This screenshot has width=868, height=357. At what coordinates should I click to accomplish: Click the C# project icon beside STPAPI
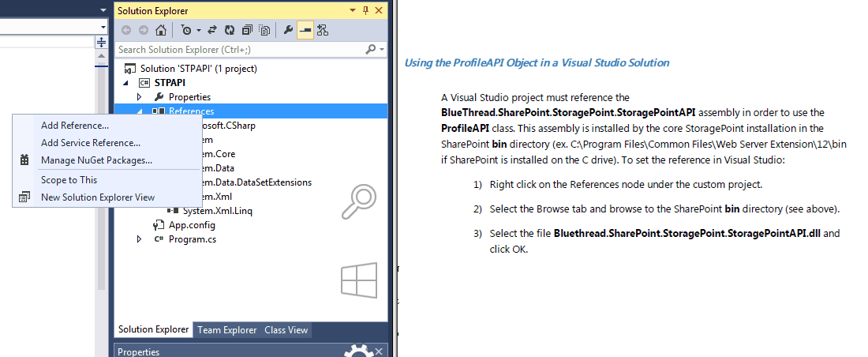[x=144, y=83]
